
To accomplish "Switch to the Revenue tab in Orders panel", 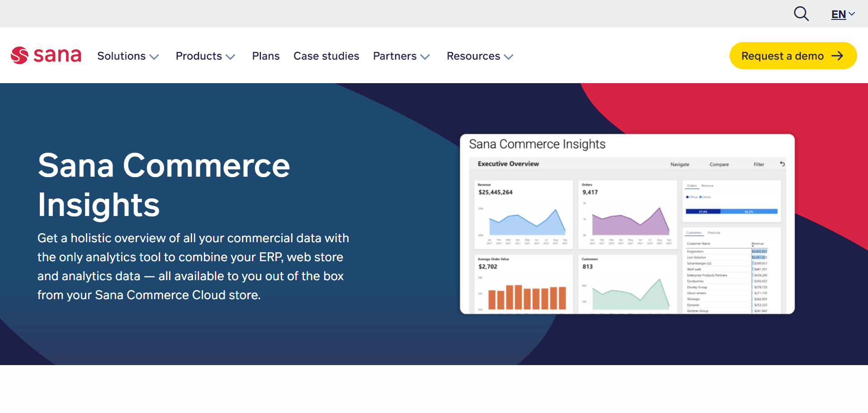I will coord(708,186).
